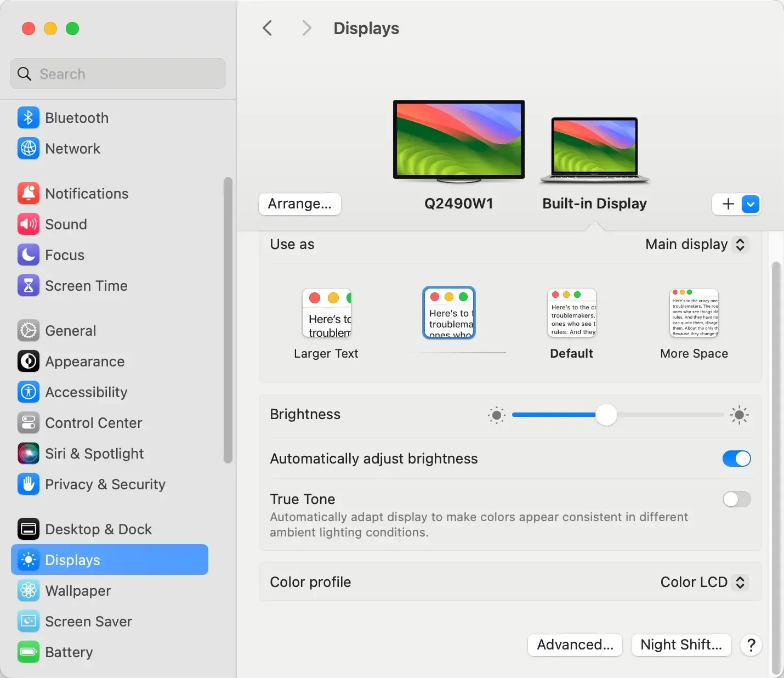Image resolution: width=784 pixels, height=678 pixels.
Task: Go back with the left chevron
Action: pos(268,28)
